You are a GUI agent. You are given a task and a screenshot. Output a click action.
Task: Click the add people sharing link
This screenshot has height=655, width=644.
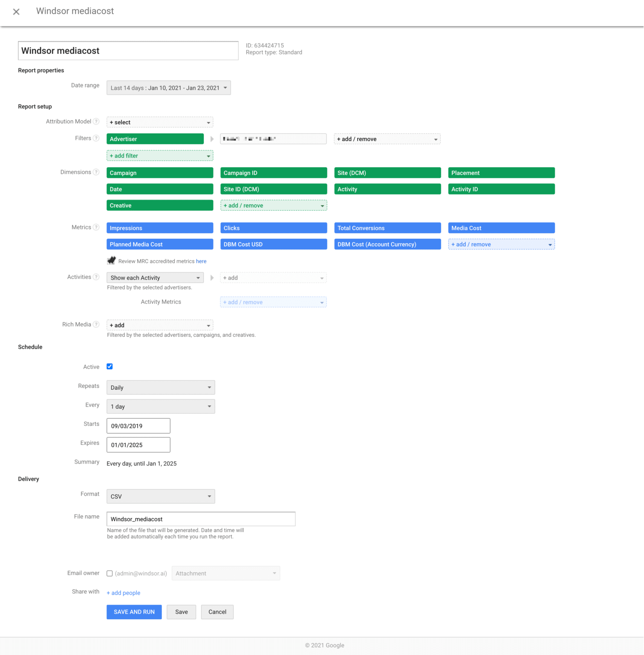[123, 593]
